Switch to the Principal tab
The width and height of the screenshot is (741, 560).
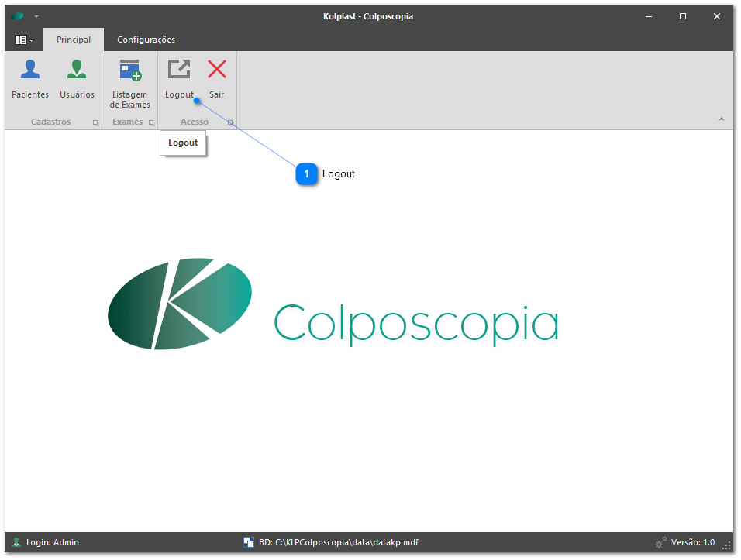(x=74, y=40)
